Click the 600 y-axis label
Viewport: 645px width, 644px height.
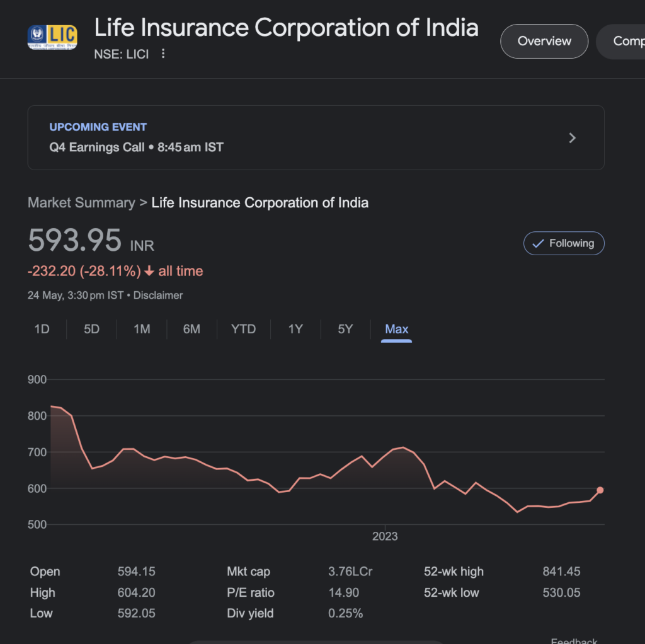pyautogui.click(x=37, y=488)
